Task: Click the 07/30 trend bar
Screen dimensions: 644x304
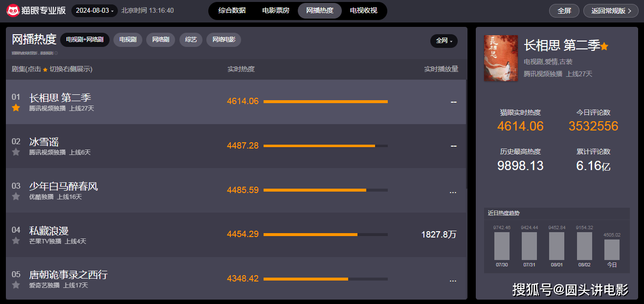Action: 502,246
